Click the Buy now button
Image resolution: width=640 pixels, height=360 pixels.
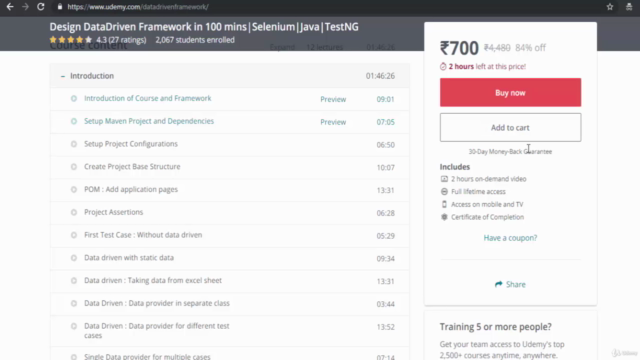tap(510, 93)
